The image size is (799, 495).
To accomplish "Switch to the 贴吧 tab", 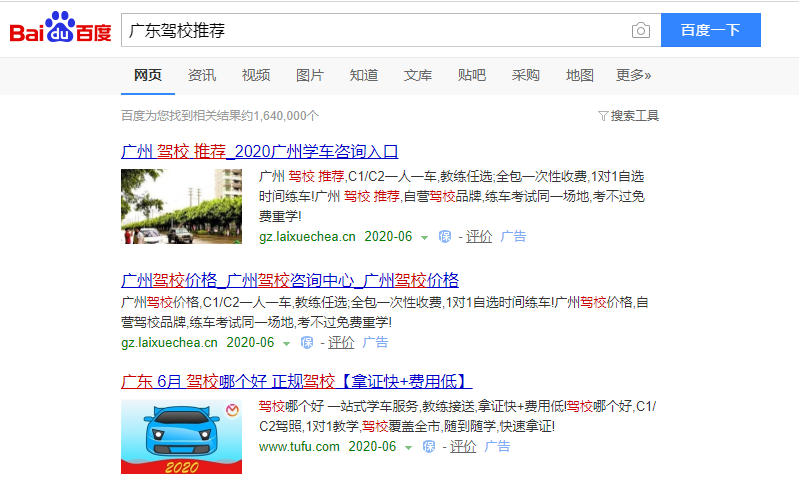I will pos(472,75).
